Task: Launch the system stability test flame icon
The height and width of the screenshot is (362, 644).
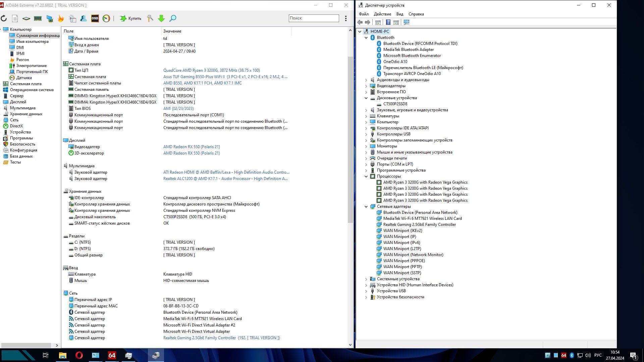Action: point(61,18)
